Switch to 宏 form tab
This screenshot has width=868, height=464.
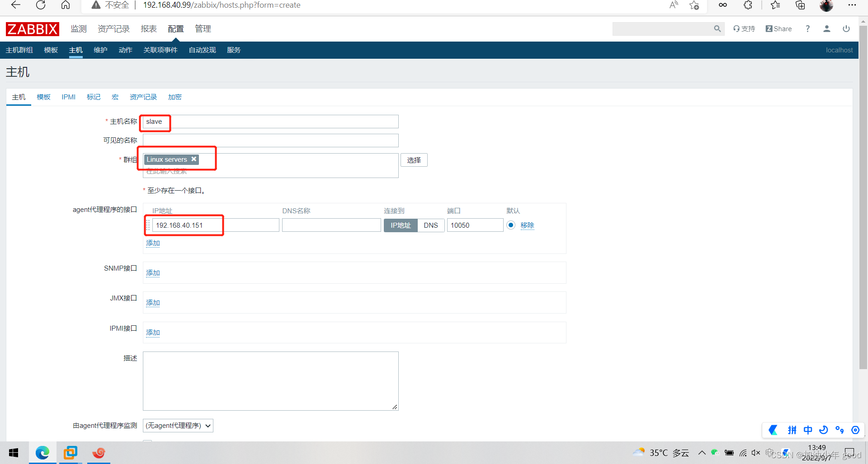[x=115, y=97]
